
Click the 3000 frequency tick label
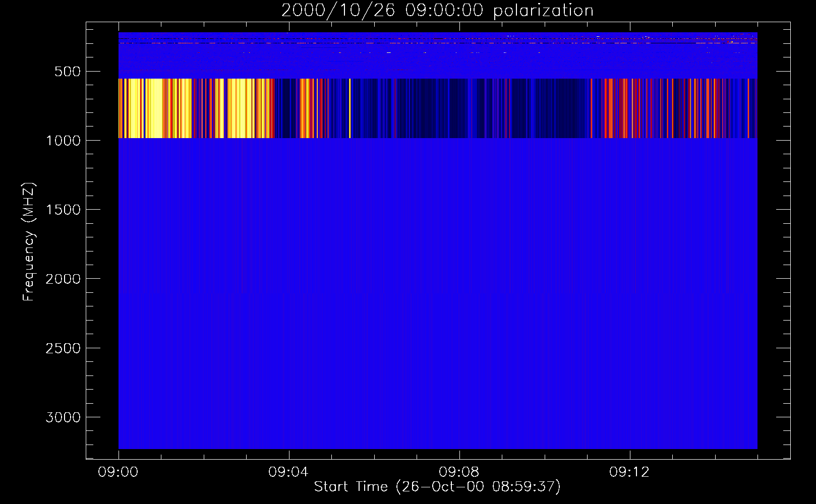click(x=63, y=417)
